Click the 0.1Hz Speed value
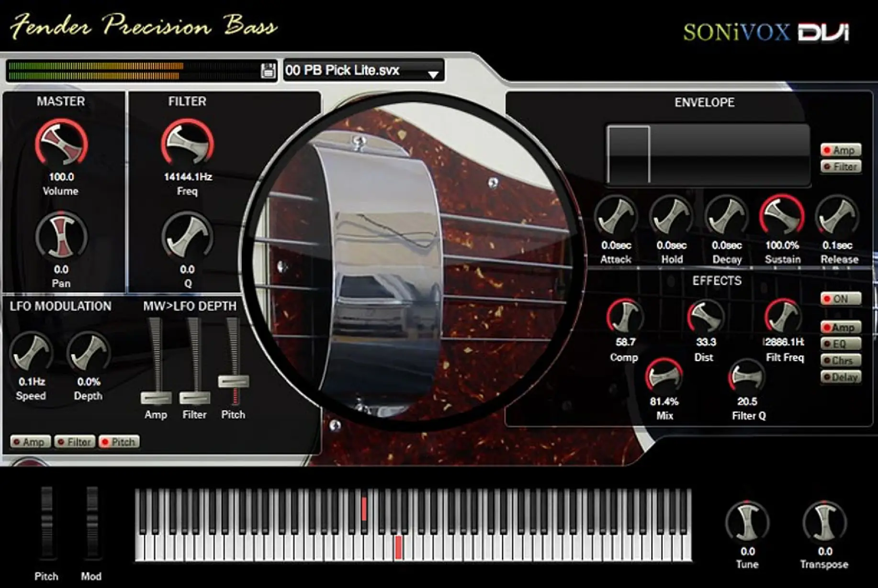Viewport: 878px width, 588px height. coord(32,381)
